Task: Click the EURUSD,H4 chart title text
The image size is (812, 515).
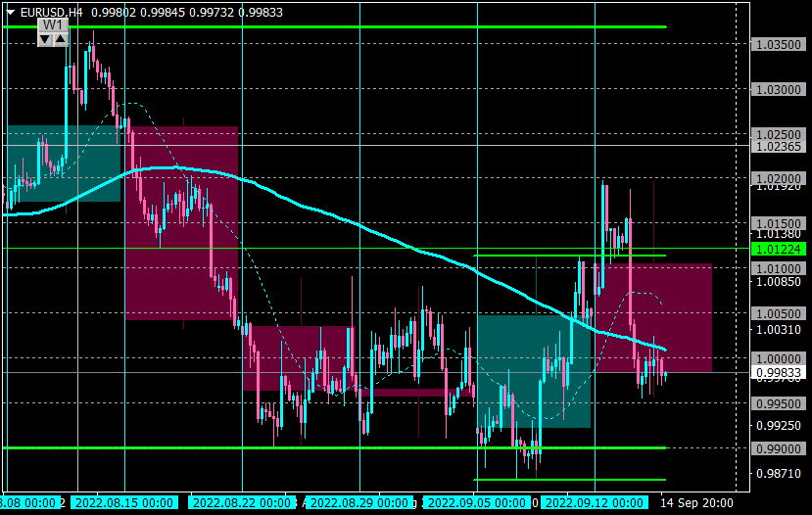Action: tap(51, 13)
